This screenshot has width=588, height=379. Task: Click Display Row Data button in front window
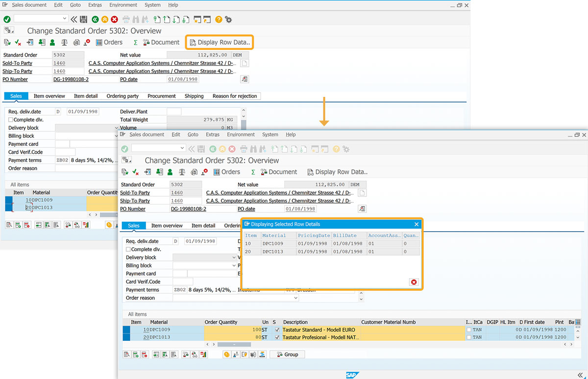(x=337, y=172)
